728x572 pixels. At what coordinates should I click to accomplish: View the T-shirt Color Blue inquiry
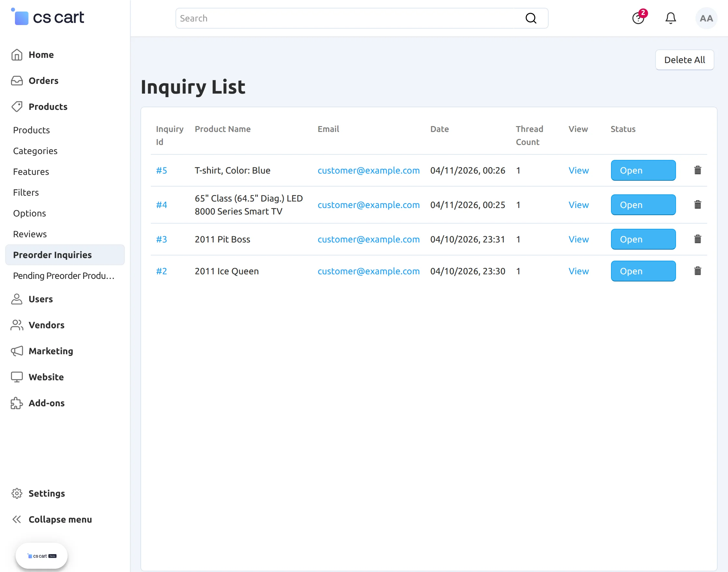578,170
